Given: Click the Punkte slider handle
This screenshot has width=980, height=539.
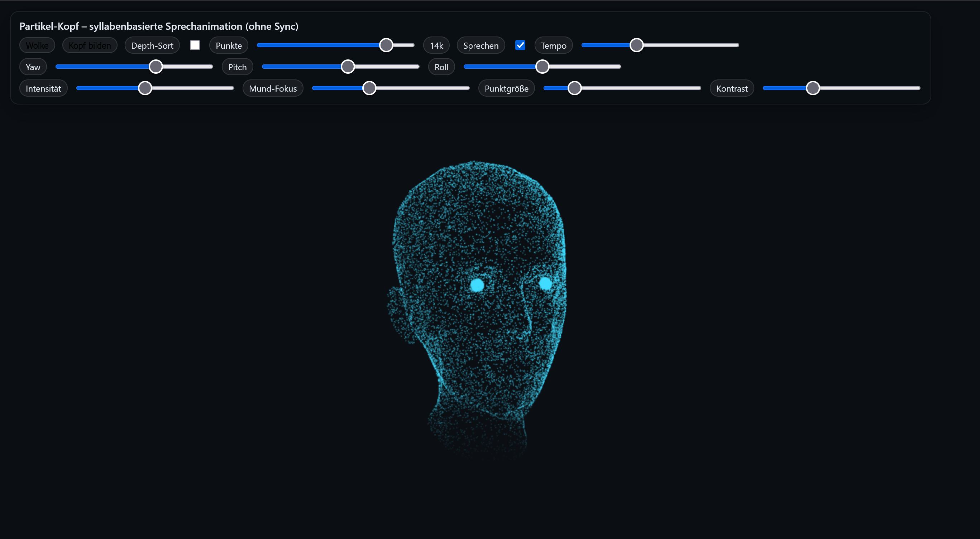Looking at the screenshot, I should (386, 45).
